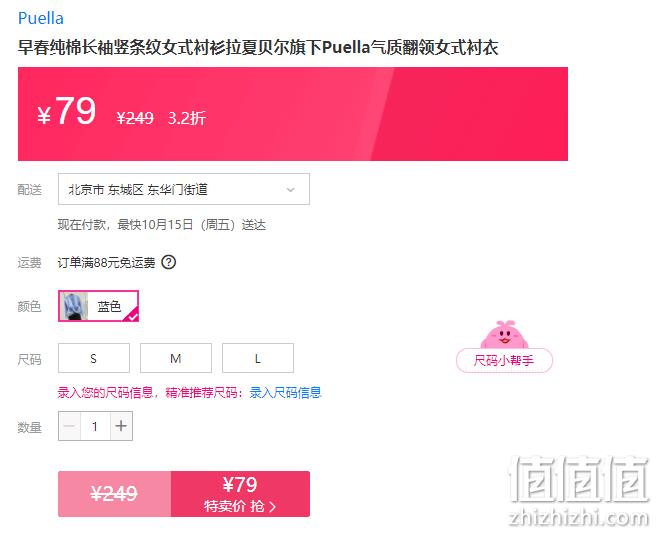
Task: Click the 录入尺码信息 link
Action: tap(285, 393)
